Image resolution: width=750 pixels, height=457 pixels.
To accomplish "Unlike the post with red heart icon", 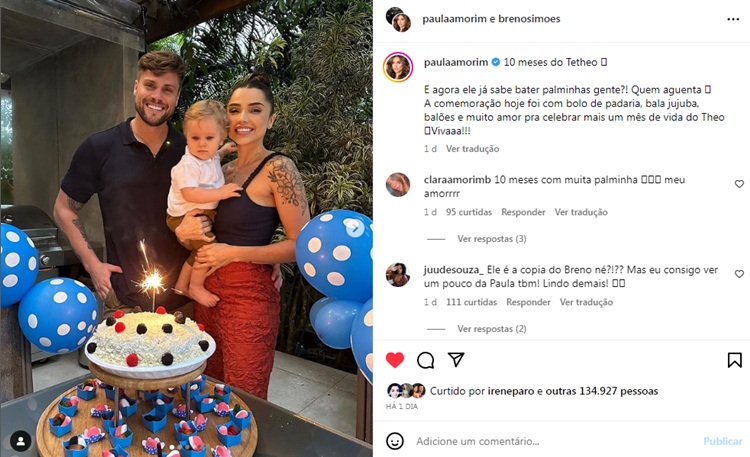I will point(395,360).
